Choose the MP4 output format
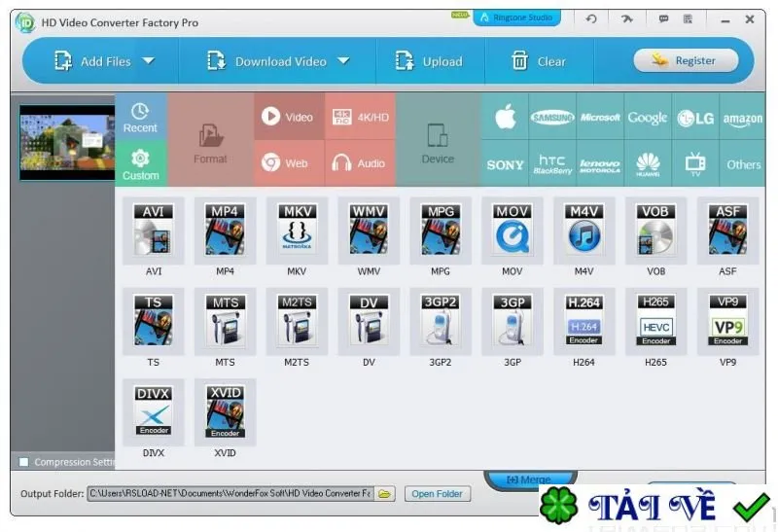This screenshot has width=778, height=532. pyautogui.click(x=226, y=231)
